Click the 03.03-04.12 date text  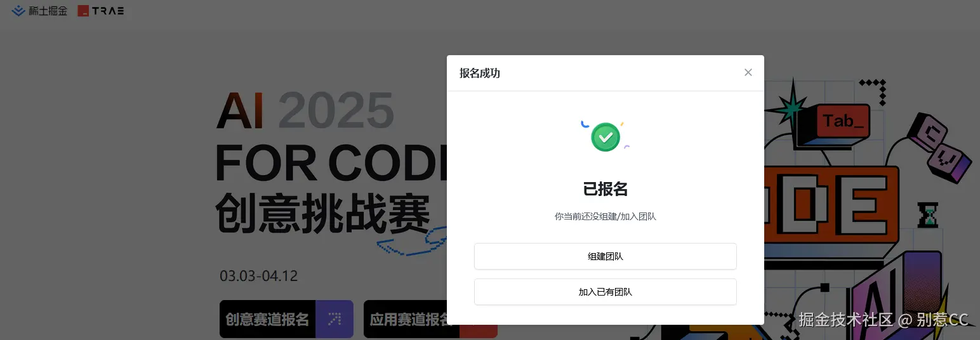[259, 276]
